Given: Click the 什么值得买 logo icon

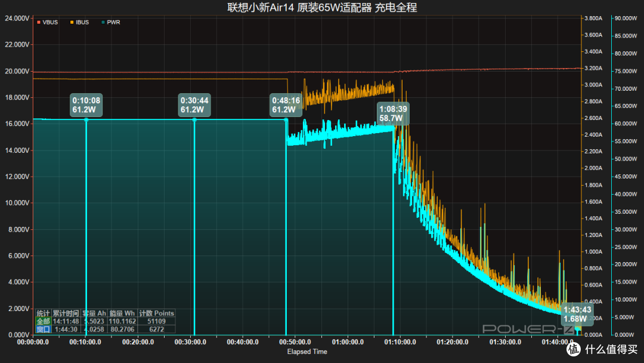Looking at the screenshot, I should 574,349.
